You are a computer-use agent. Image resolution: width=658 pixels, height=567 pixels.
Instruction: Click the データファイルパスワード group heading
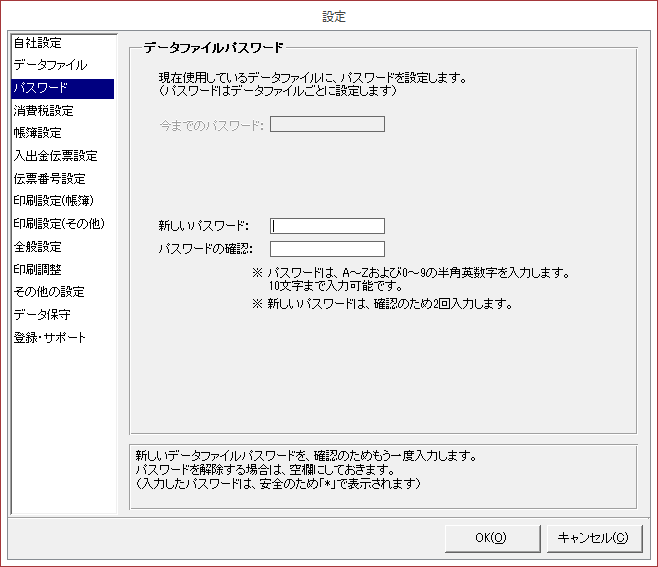pos(213,47)
